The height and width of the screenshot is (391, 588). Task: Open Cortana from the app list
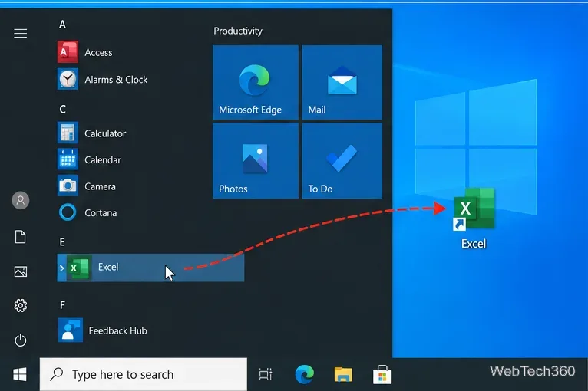[x=88, y=212]
